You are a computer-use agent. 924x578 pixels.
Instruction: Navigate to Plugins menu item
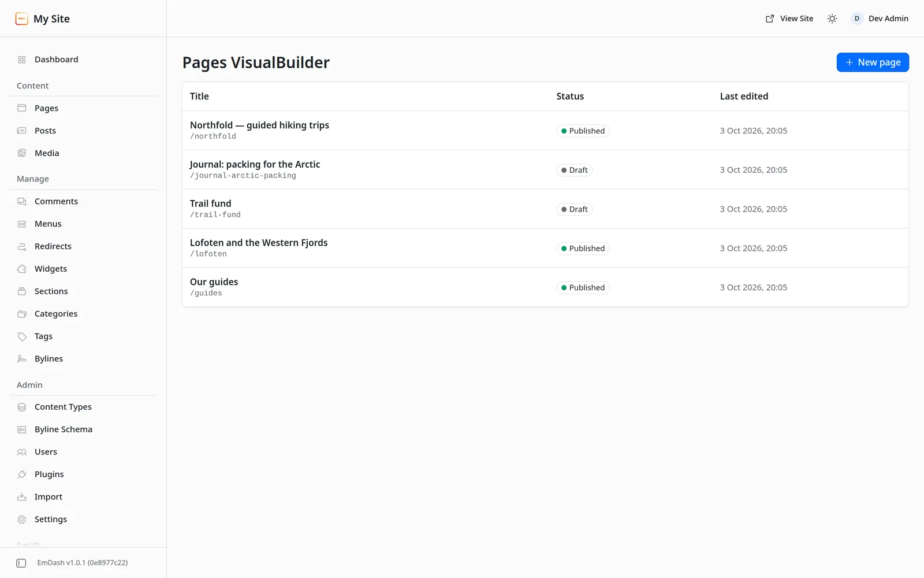83,475
